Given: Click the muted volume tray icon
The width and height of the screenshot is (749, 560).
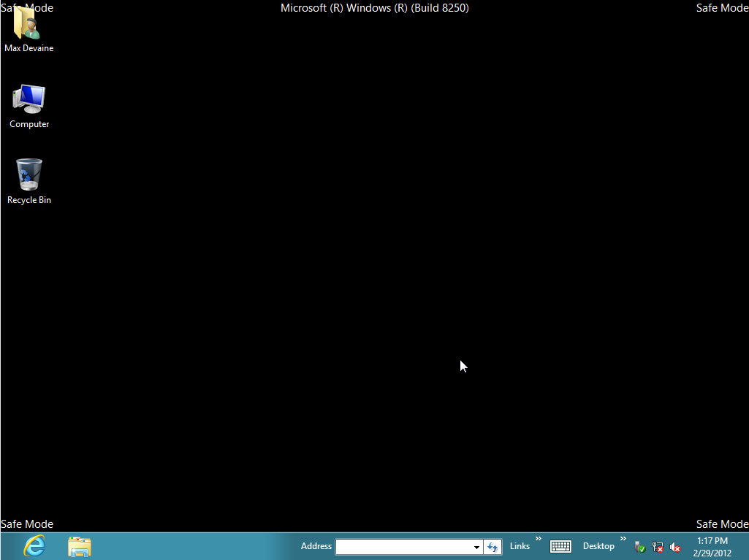Looking at the screenshot, I should pos(674,547).
